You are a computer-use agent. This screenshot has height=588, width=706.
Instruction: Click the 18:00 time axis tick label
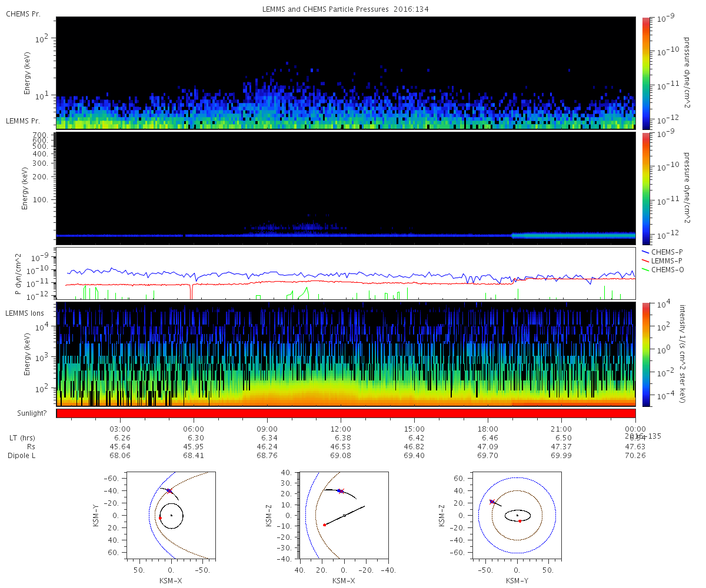[488, 429]
